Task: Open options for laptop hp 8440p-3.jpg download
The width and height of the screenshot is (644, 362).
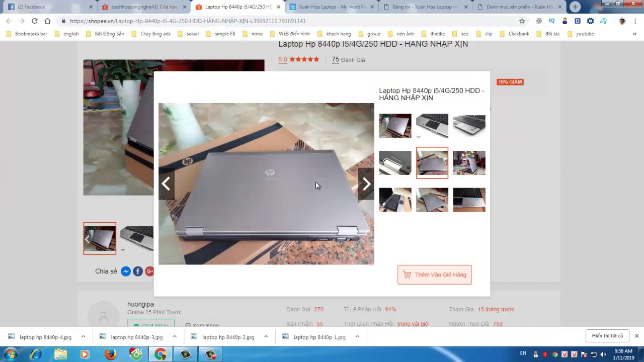Action: (x=175, y=337)
